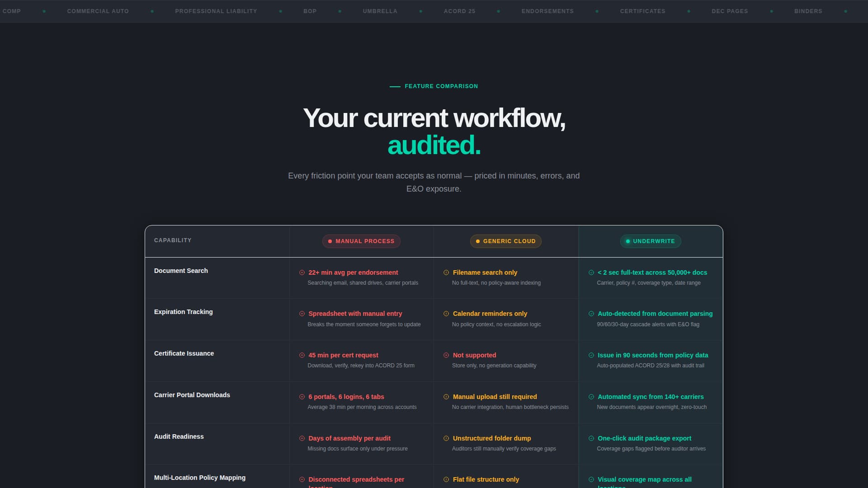Click the check icon beside Visual coverage map
The width and height of the screenshot is (868, 488).
591,479
